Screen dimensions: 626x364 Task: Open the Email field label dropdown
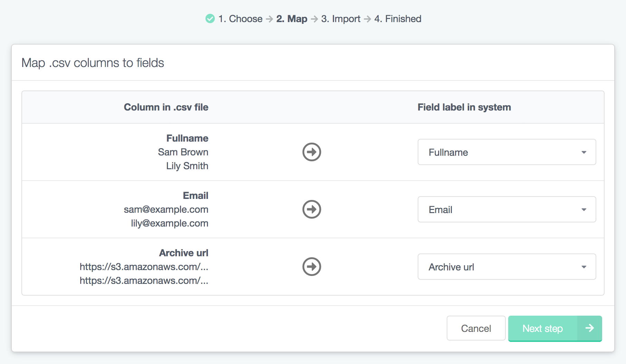(506, 209)
